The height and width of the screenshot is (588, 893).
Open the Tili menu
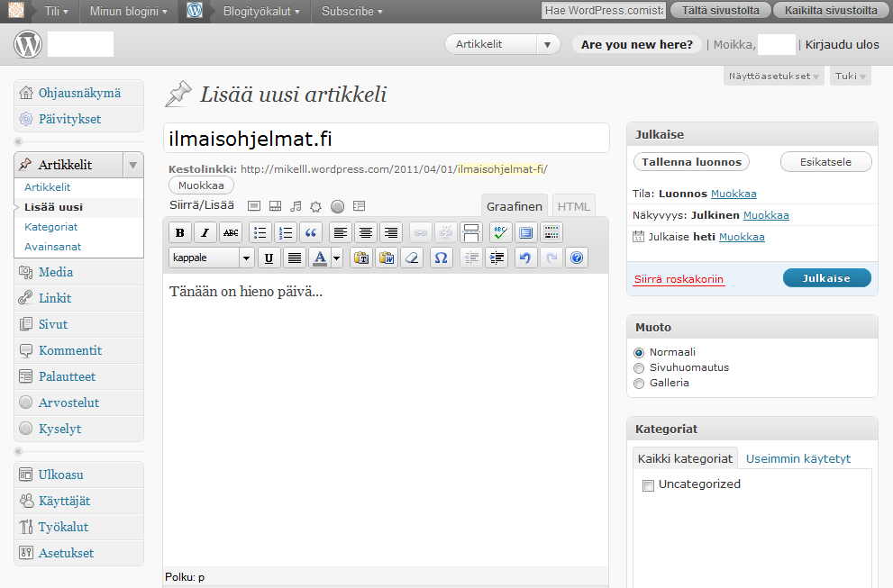57,12
